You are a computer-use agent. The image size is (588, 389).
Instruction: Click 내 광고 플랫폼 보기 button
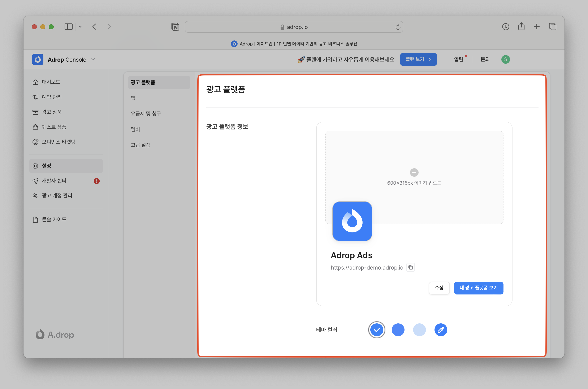pos(478,288)
